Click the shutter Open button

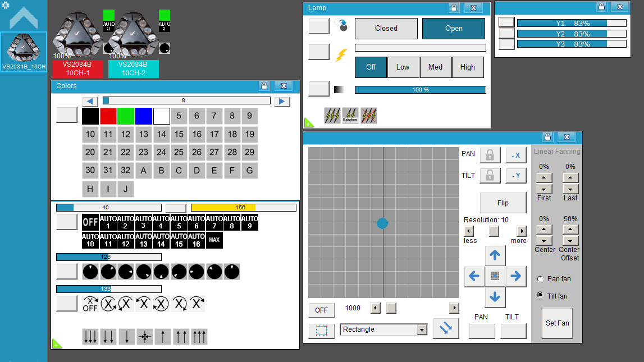pos(454,28)
